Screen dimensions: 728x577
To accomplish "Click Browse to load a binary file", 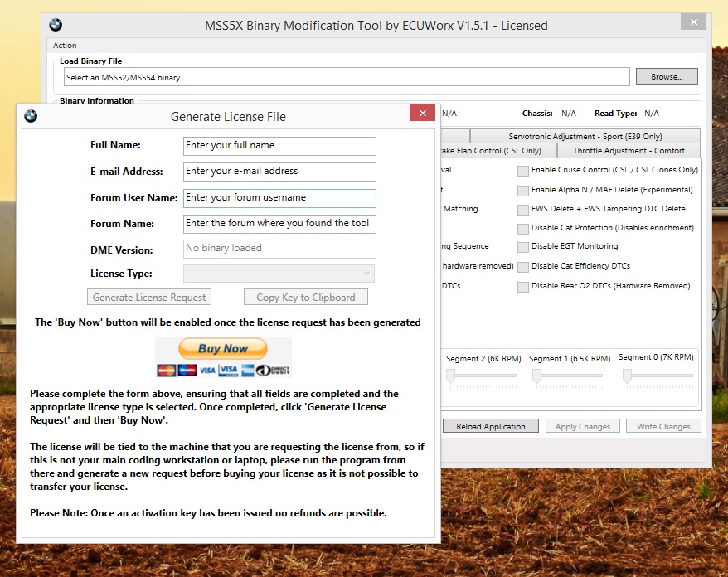I will point(667,76).
